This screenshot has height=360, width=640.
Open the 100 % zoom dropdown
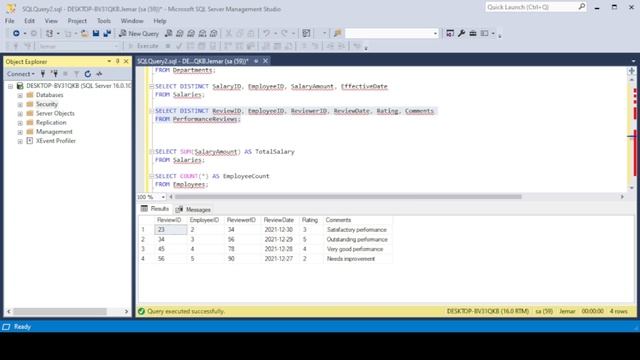(x=163, y=197)
